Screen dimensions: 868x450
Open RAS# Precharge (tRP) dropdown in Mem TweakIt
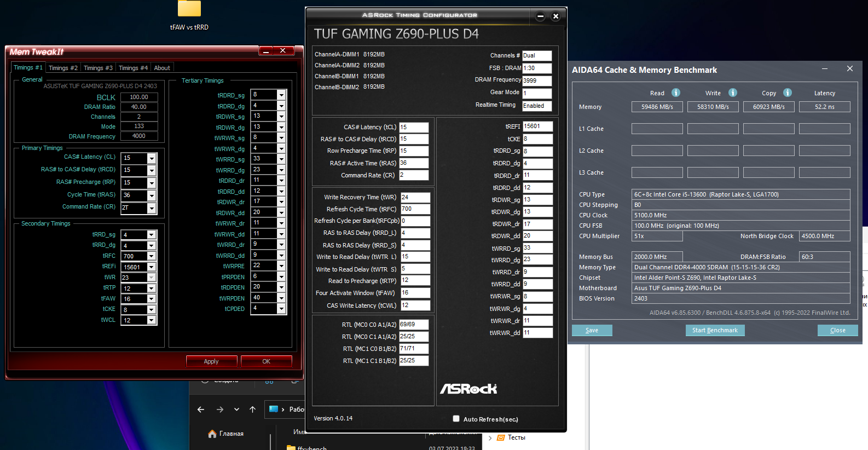[x=152, y=183]
